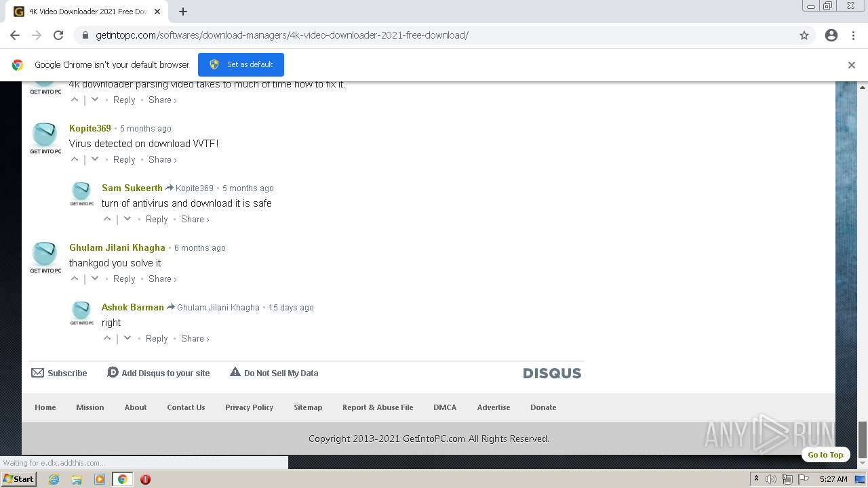The width and height of the screenshot is (868, 488).
Task: Downvote Ashok Barman's comment
Action: [127, 338]
